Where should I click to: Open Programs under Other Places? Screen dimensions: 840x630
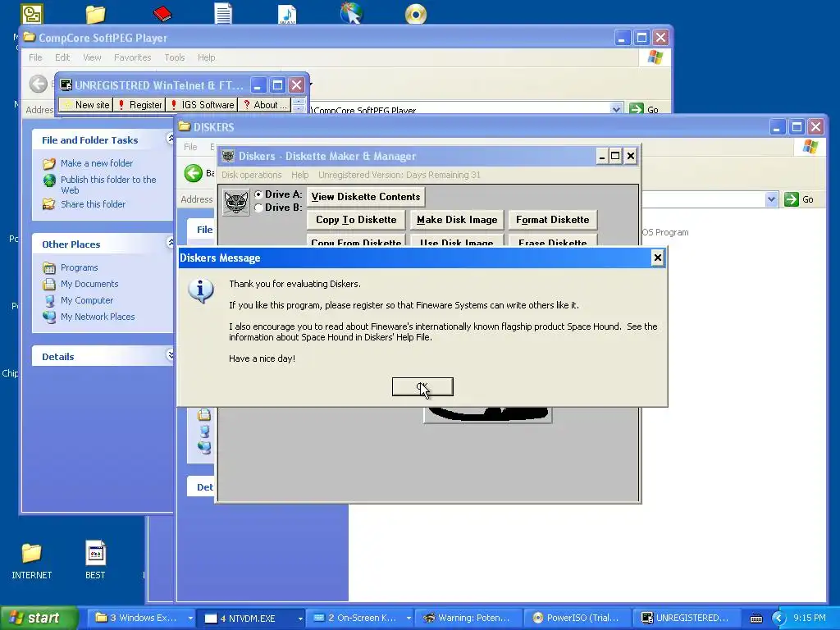79,267
